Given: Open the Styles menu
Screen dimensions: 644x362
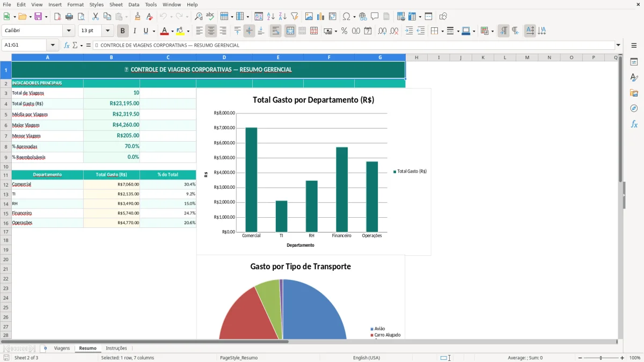Looking at the screenshot, I should (x=97, y=4).
